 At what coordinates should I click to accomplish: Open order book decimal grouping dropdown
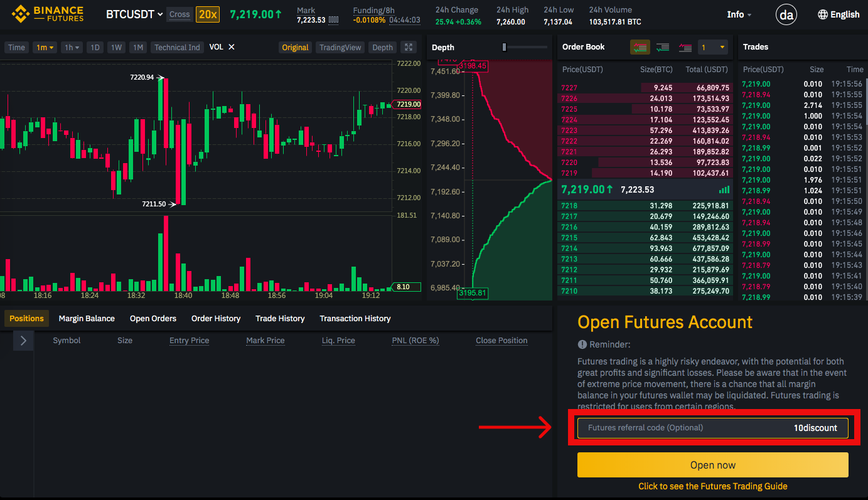click(x=714, y=48)
